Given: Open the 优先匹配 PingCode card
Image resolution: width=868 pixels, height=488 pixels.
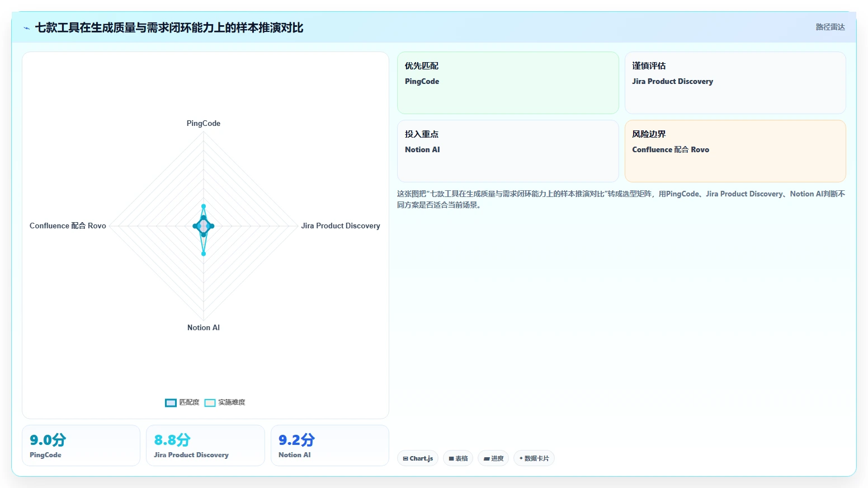Looking at the screenshot, I should click(508, 83).
